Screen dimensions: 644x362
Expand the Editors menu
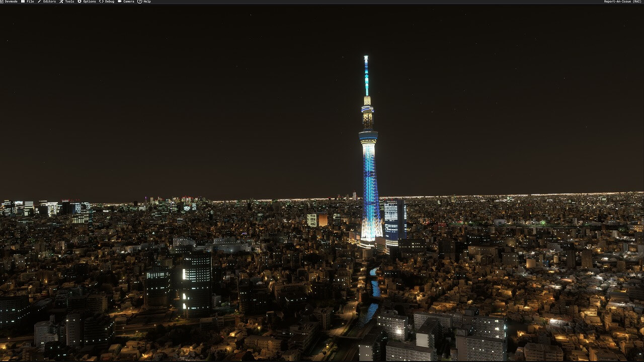click(x=49, y=2)
